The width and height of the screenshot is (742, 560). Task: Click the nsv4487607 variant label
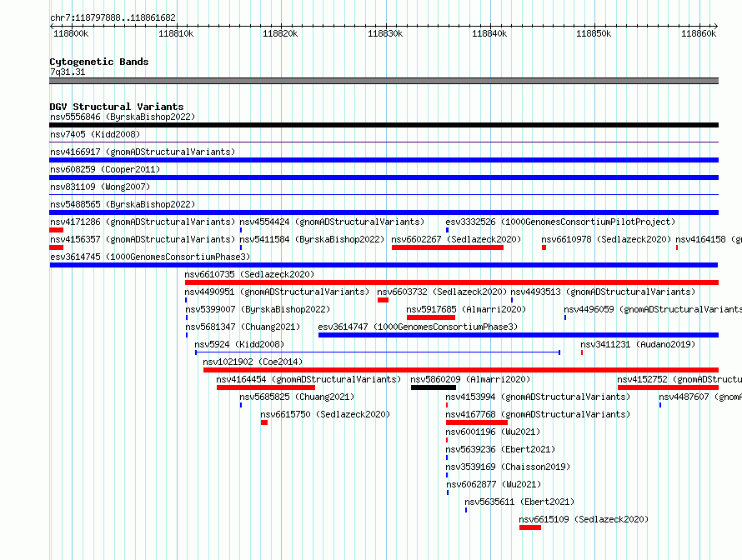(x=700, y=397)
